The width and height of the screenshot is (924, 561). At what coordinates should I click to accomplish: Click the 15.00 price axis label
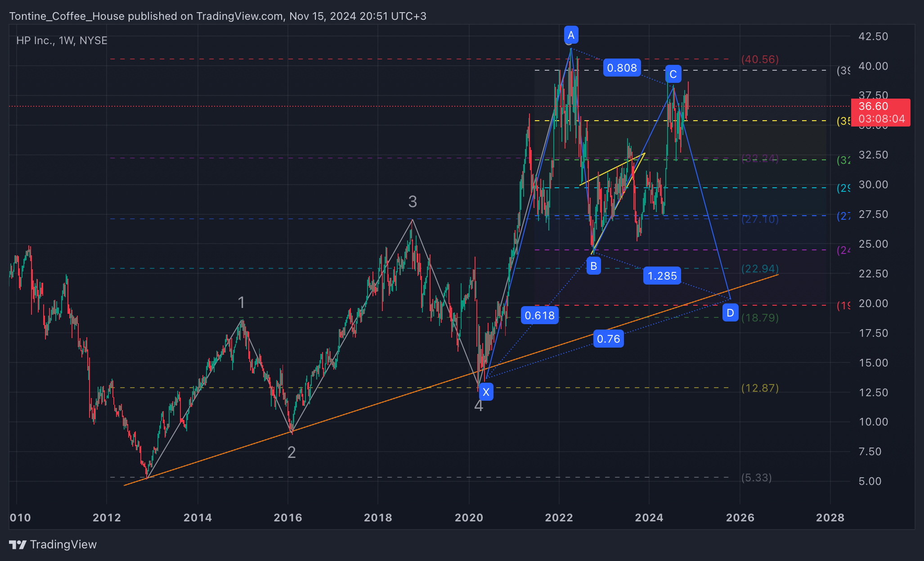(x=873, y=363)
